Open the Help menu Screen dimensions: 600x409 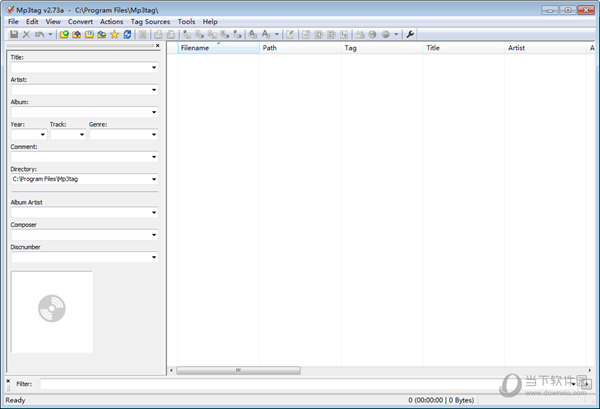(210, 22)
